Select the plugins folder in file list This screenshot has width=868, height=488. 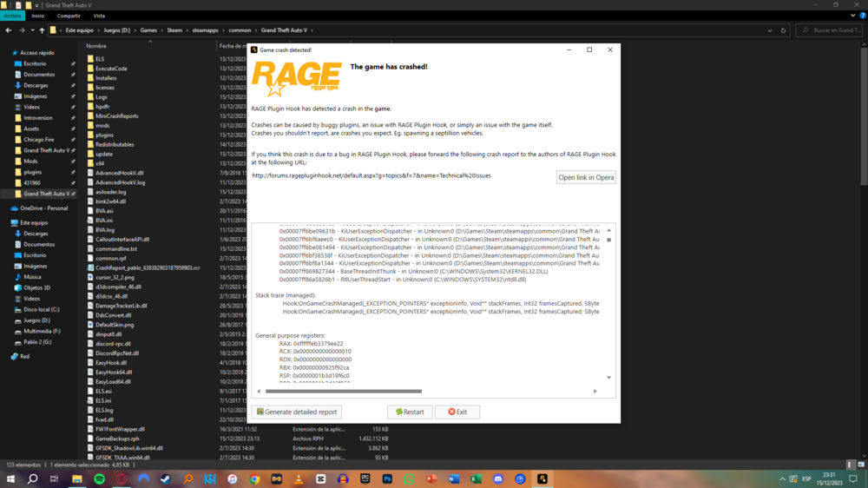pyautogui.click(x=104, y=135)
